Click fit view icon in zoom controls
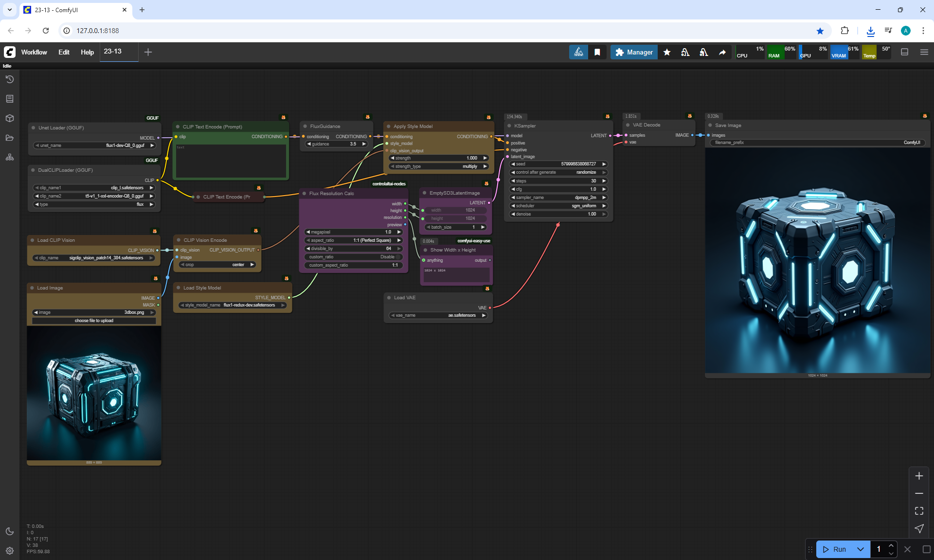Screen dimensions: 934x560 919,511
